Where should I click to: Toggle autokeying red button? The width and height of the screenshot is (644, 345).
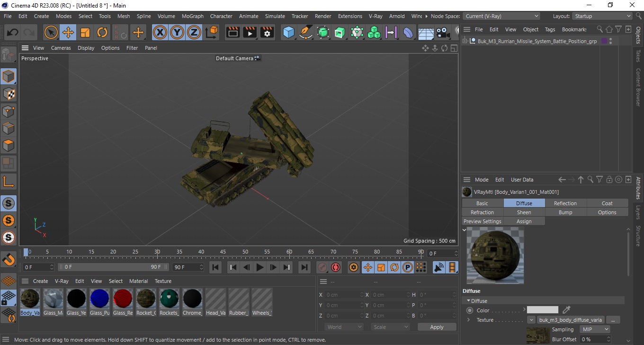[x=336, y=267]
